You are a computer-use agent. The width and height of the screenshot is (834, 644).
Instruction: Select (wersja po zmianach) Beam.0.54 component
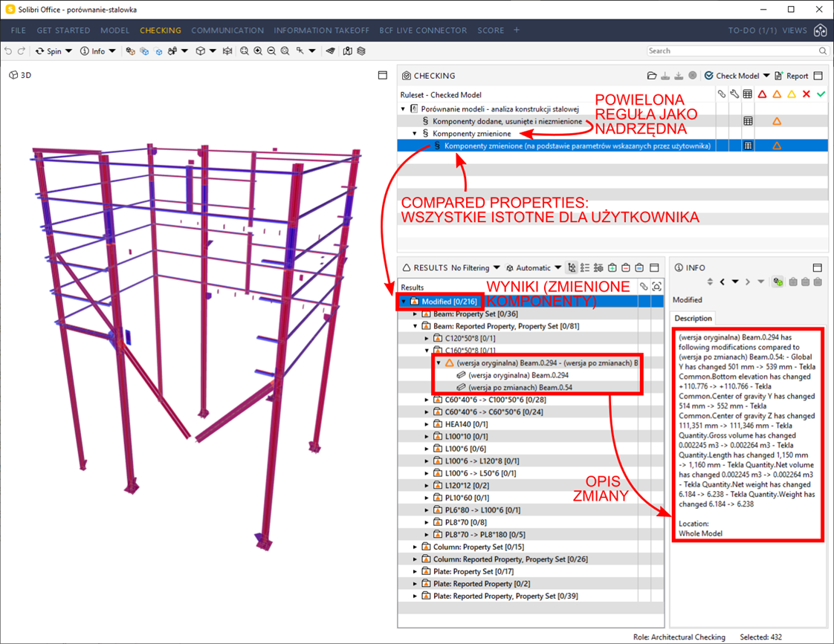tap(520, 387)
